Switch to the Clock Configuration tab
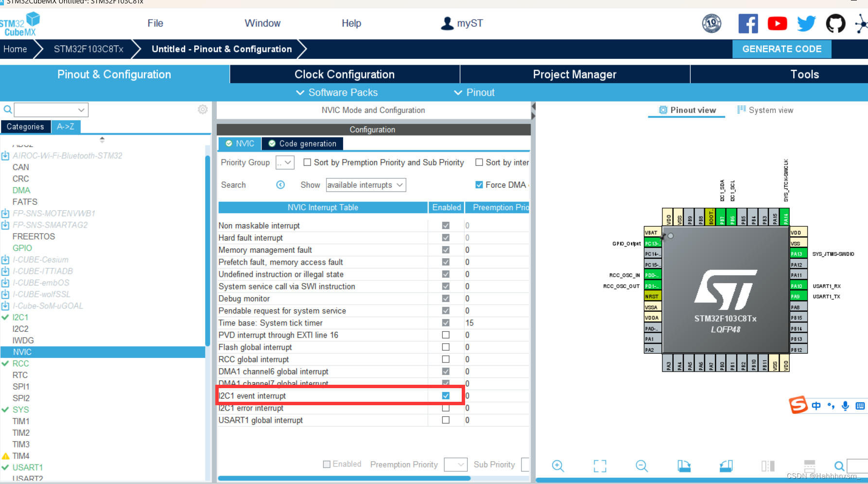Image resolution: width=868 pixels, height=484 pixels. click(x=345, y=74)
